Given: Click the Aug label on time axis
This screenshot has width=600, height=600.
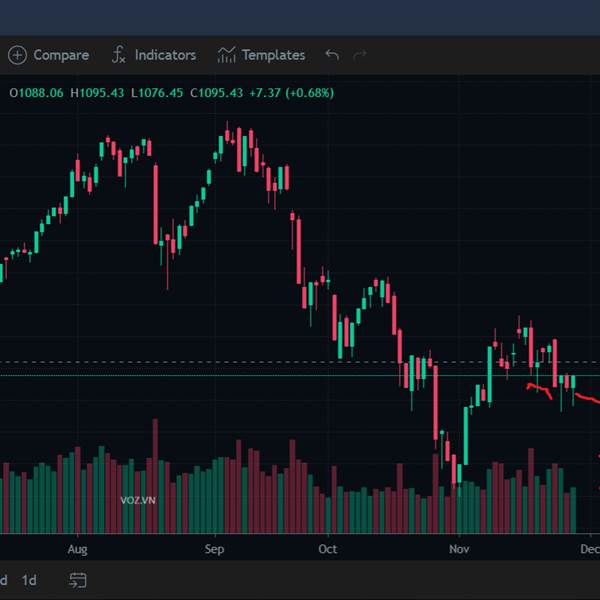Looking at the screenshot, I should (x=77, y=549).
